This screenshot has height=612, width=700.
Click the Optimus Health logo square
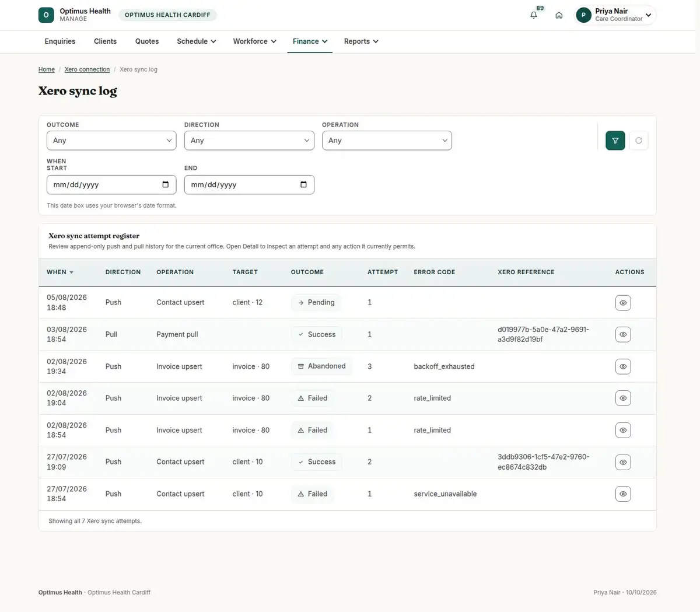46,15
